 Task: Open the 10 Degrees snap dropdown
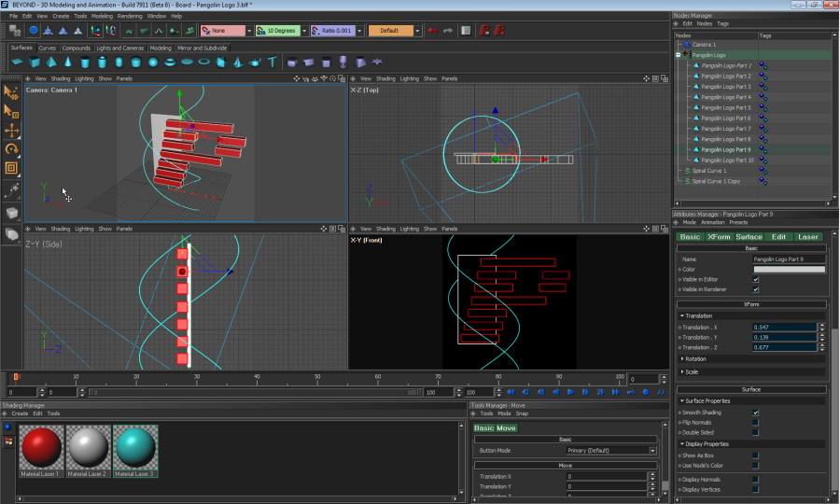(303, 31)
